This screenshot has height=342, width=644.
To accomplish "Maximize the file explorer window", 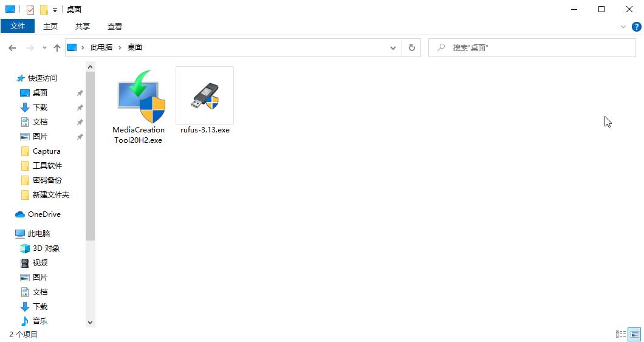I will (x=601, y=10).
